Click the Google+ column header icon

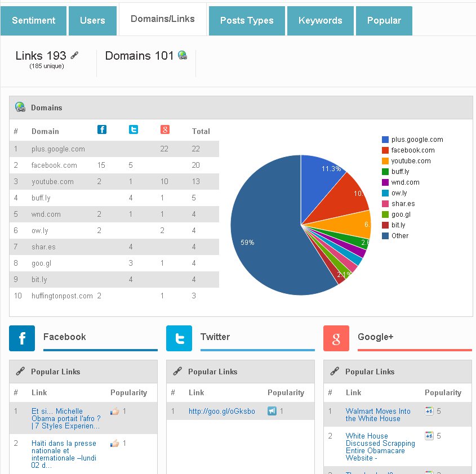(165, 129)
